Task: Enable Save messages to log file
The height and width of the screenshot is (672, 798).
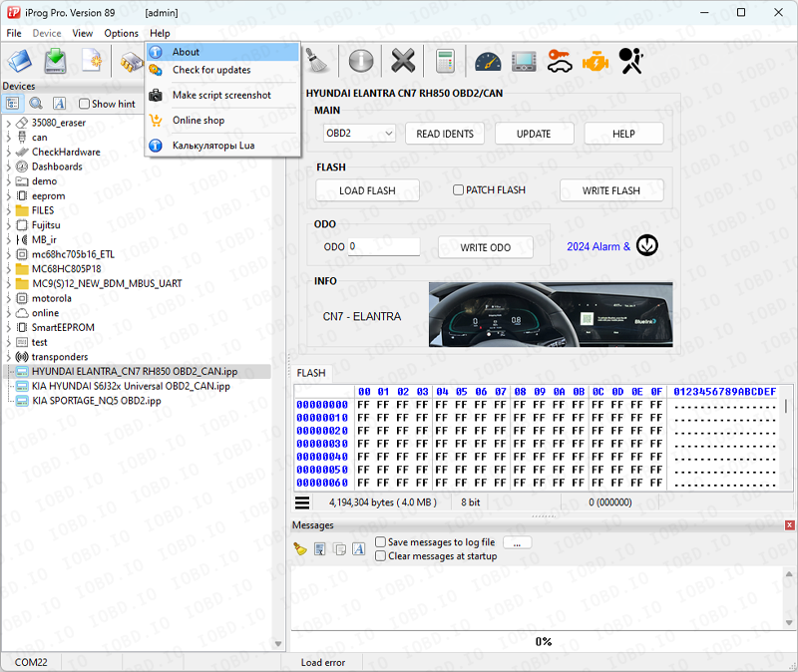Action: pos(380,541)
